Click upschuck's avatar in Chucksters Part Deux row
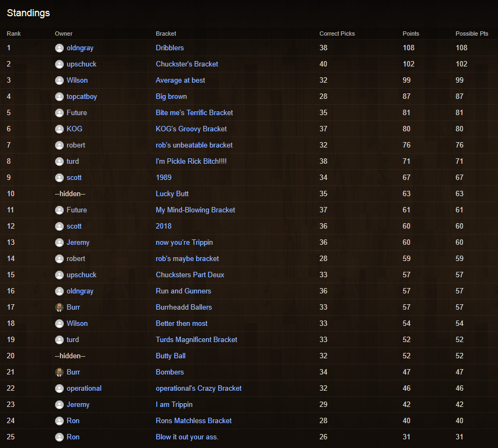Viewport: 498px width, 448px height. click(x=59, y=275)
